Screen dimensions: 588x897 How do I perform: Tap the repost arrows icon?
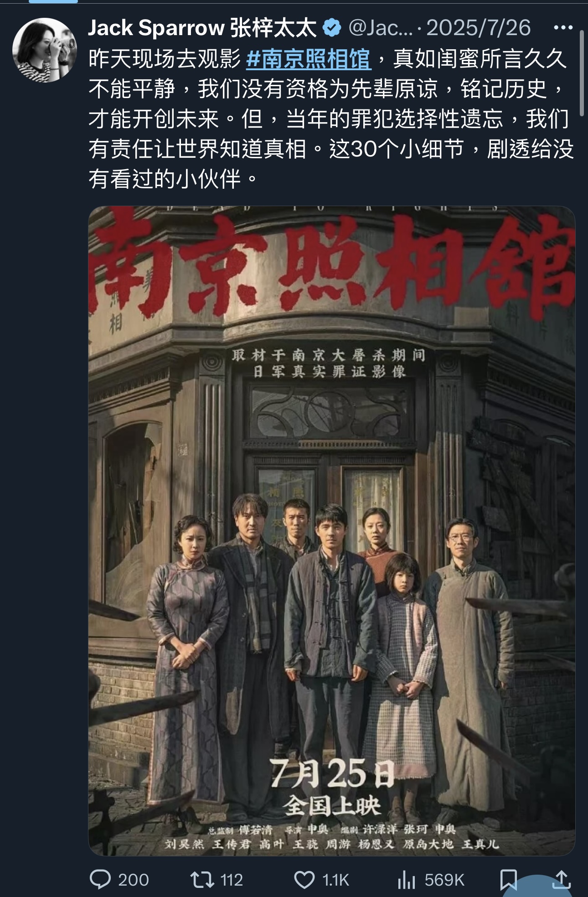point(201,879)
